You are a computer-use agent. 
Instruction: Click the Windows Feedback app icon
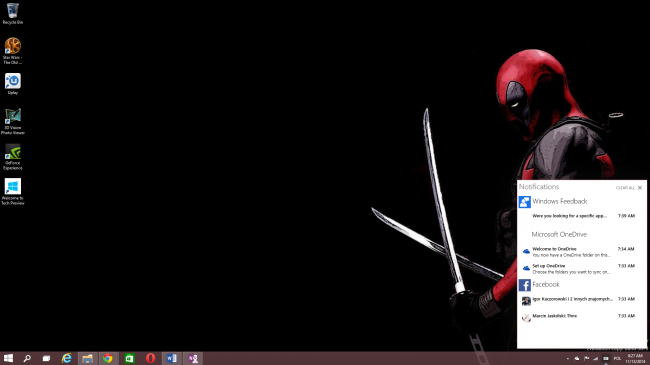click(524, 202)
